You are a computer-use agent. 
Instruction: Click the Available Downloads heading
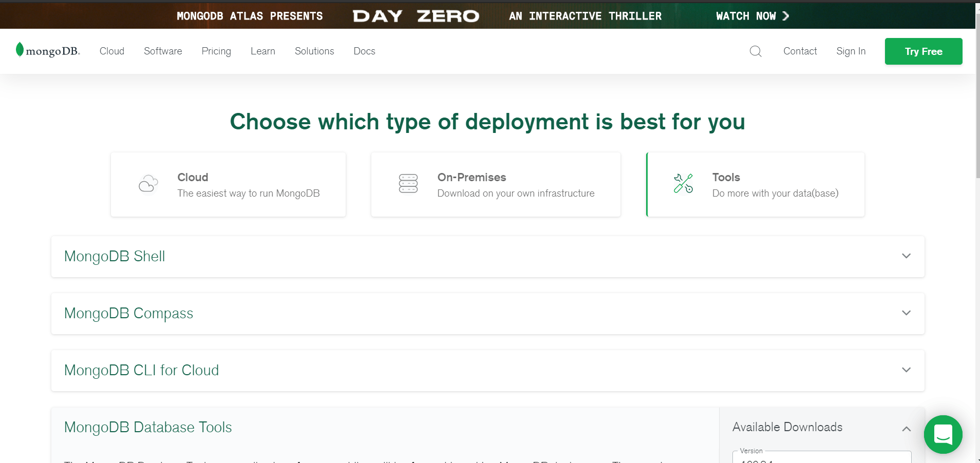point(787,427)
